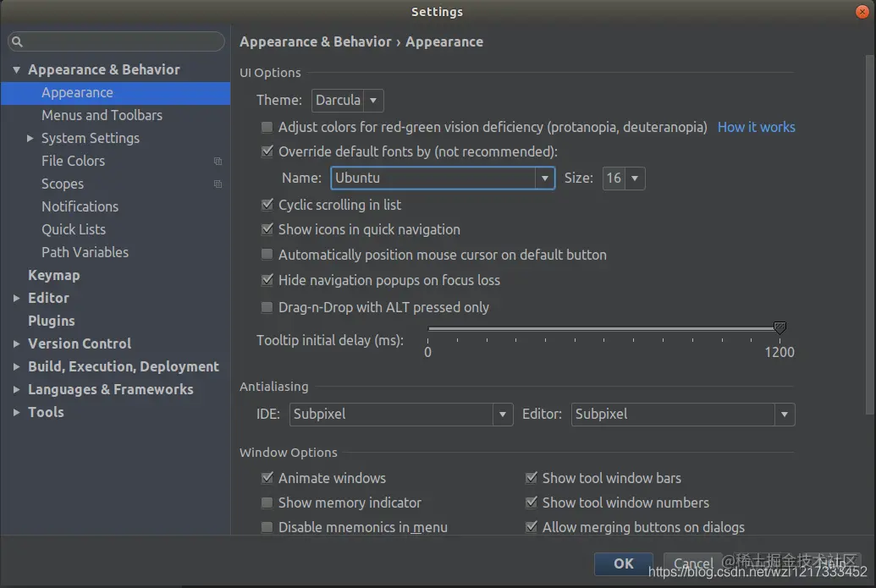Click the Scopes project-level icon
The height and width of the screenshot is (588, 876).
point(218,184)
